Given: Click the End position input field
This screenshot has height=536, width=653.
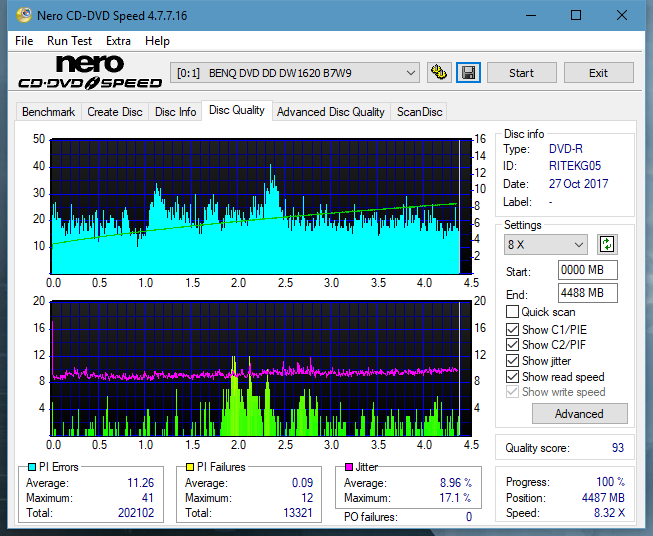Looking at the screenshot, I should tap(587, 293).
